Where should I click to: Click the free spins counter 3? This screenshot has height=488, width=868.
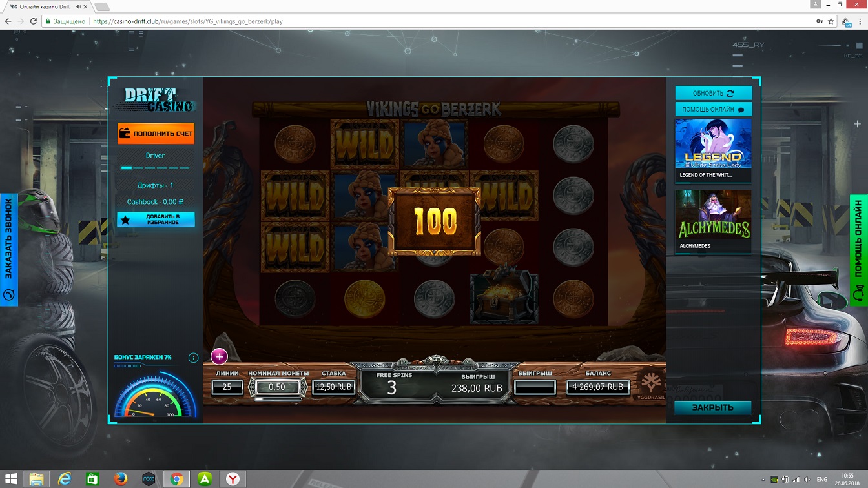pos(392,387)
